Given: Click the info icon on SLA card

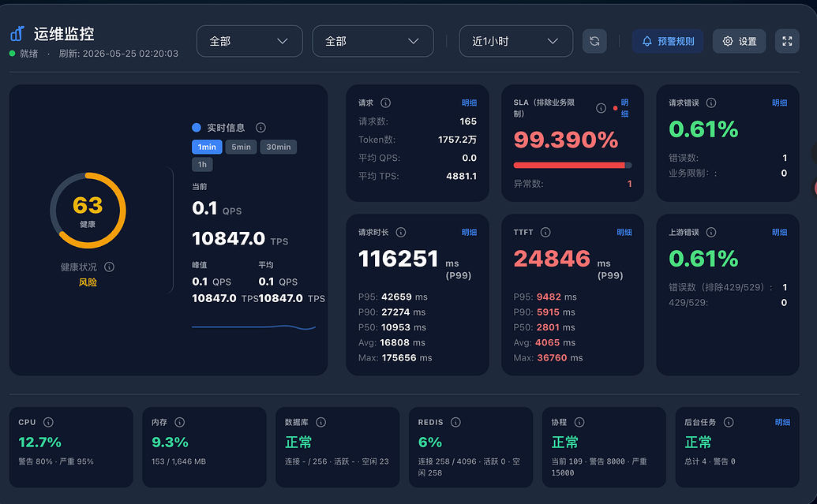Looking at the screenshot, I should click(x=601, y=108).
